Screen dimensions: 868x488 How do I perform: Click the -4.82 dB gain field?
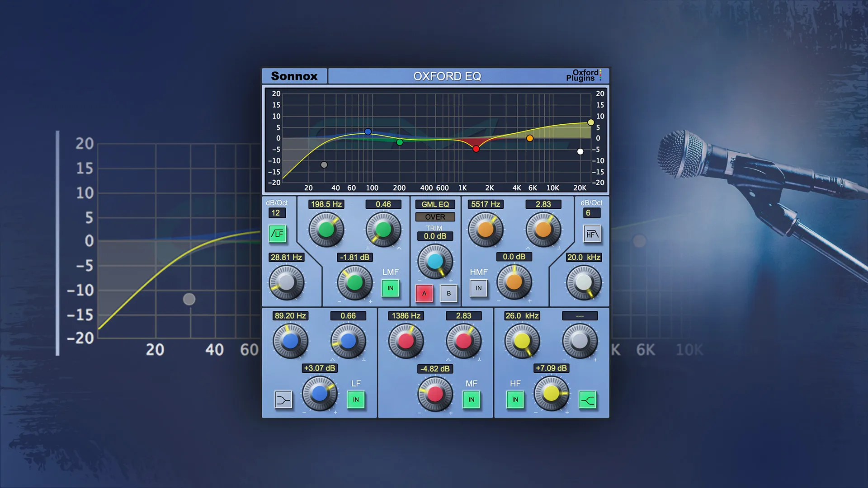click(435, 369)
